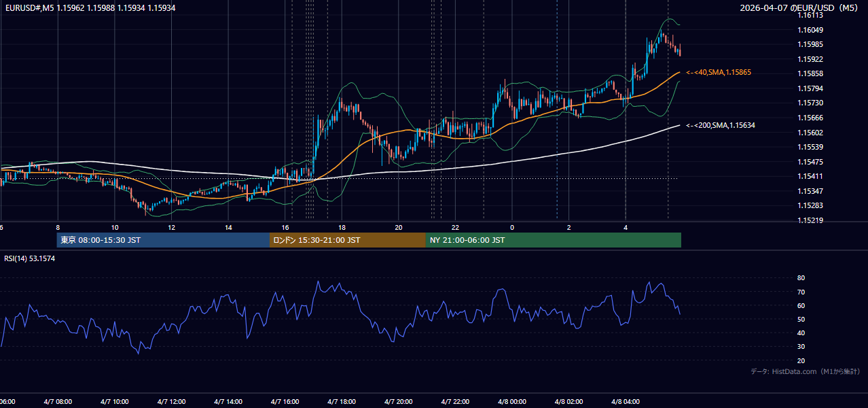
Task: Click price level 1.15985 on the price axis
Action: tap(810, 45)
